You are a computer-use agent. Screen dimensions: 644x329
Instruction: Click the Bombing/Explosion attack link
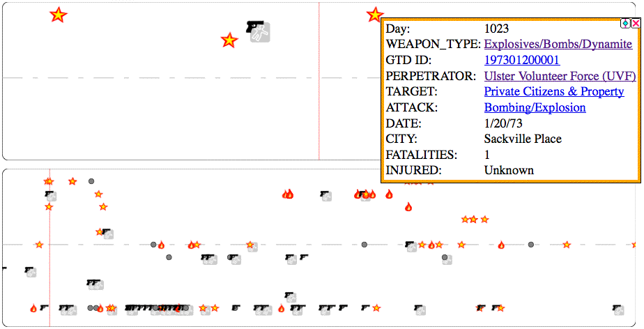(x=535, y=107)
